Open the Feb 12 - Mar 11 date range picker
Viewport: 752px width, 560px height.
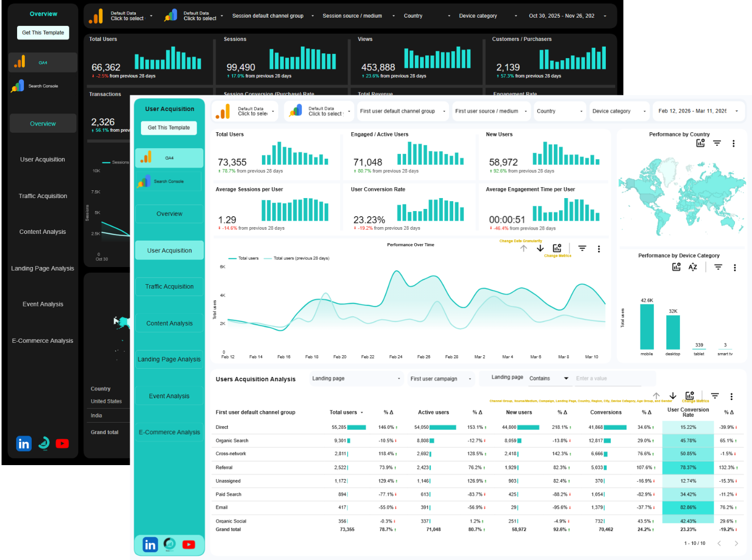tap(699, 111)
